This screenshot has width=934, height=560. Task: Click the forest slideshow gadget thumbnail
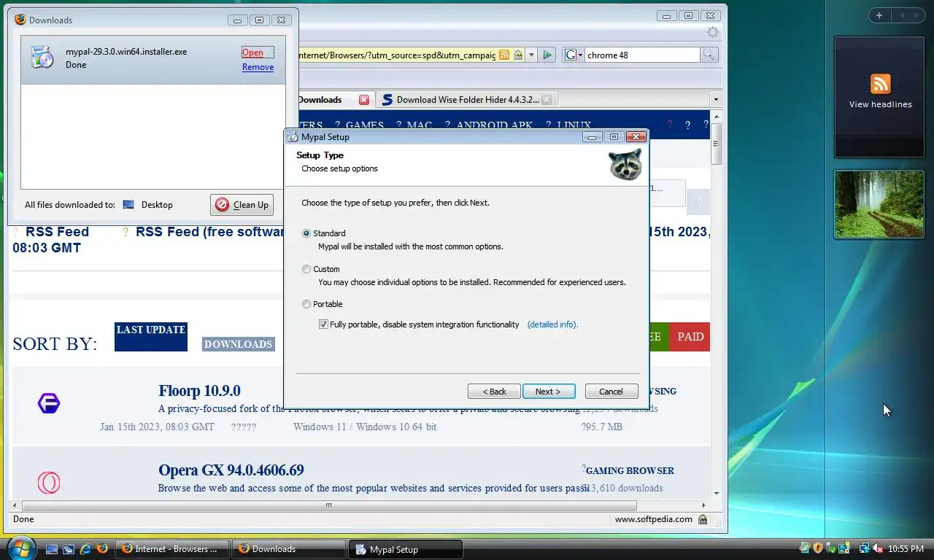tap(879, 204)
